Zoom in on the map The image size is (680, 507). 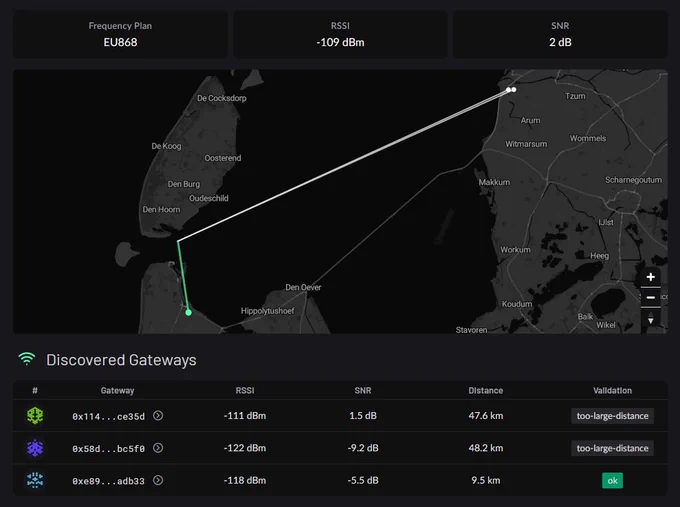(x=651, y=277)
